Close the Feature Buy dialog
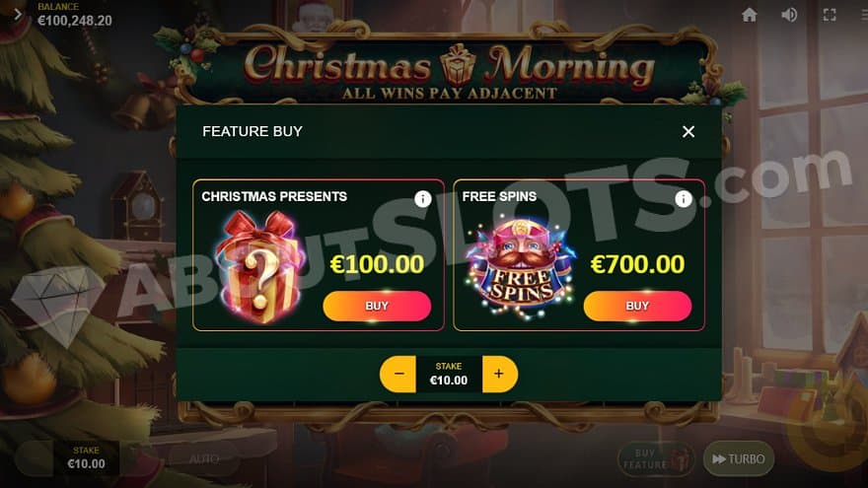Screen dimensions: 868x488 (688, 132)
